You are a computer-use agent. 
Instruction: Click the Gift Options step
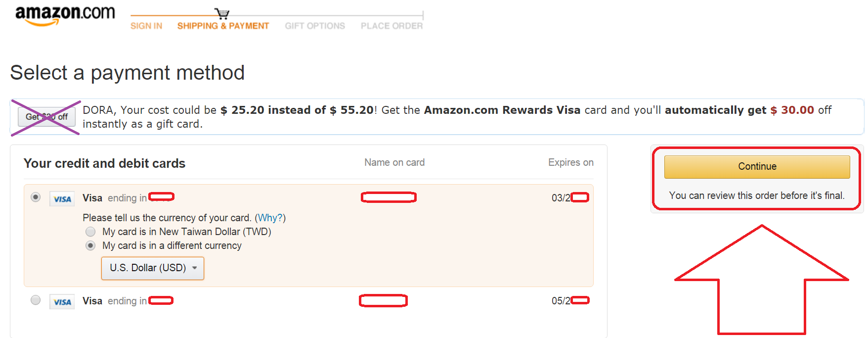pos(315,26)
